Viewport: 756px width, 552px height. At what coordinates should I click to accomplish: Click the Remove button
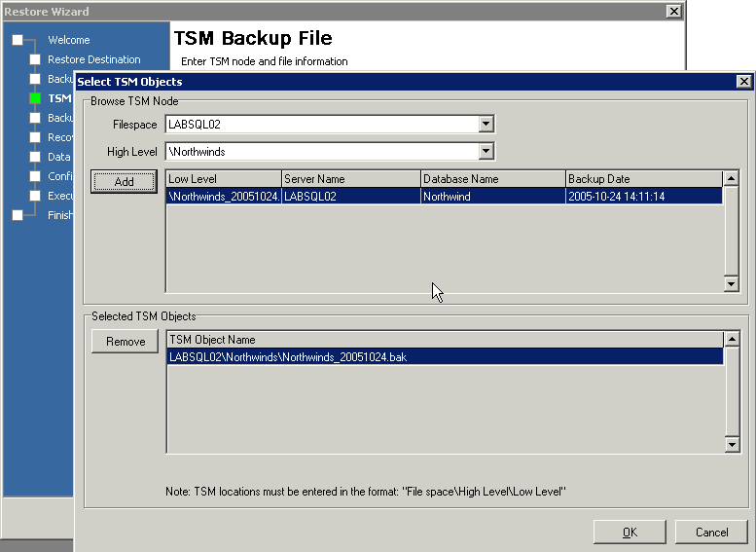[125, 342]
